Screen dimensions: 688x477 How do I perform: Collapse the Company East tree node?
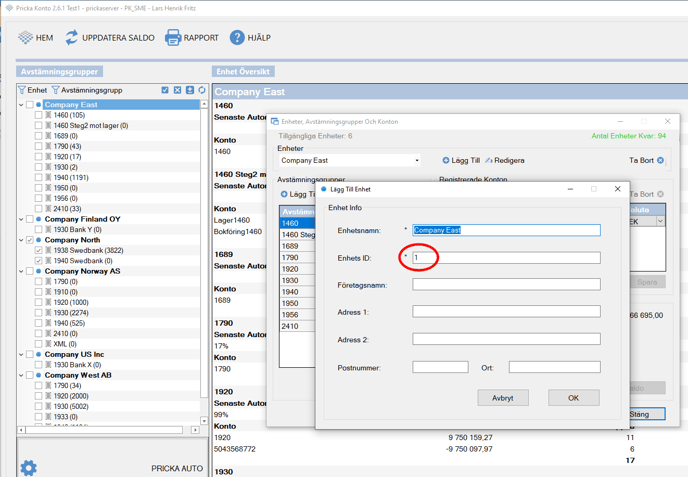pos(21,104)
